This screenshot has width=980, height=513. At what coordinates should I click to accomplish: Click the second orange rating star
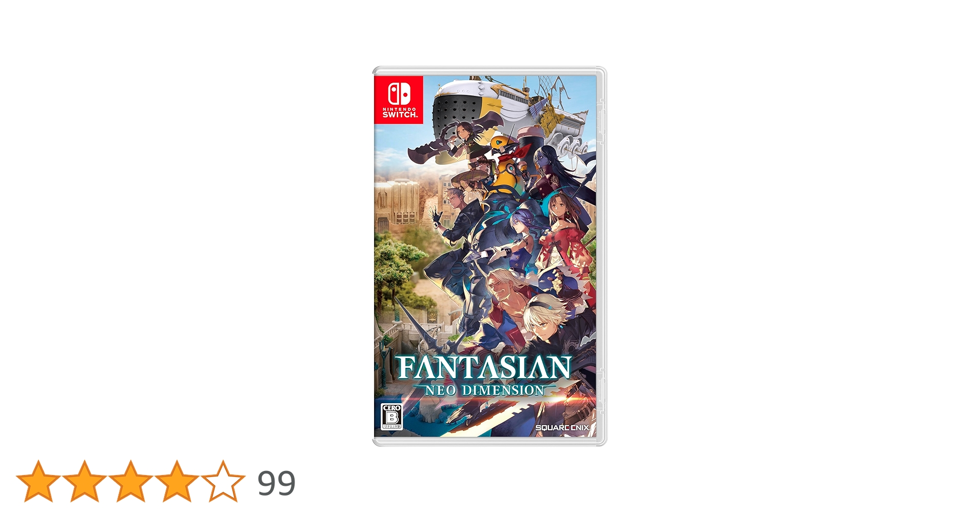coord(85,481)
